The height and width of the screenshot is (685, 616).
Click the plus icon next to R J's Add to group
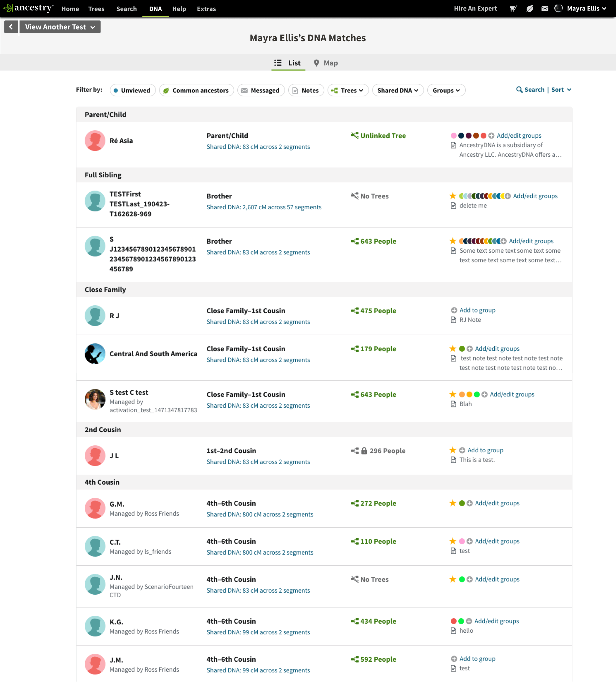[x=454, y=310]
